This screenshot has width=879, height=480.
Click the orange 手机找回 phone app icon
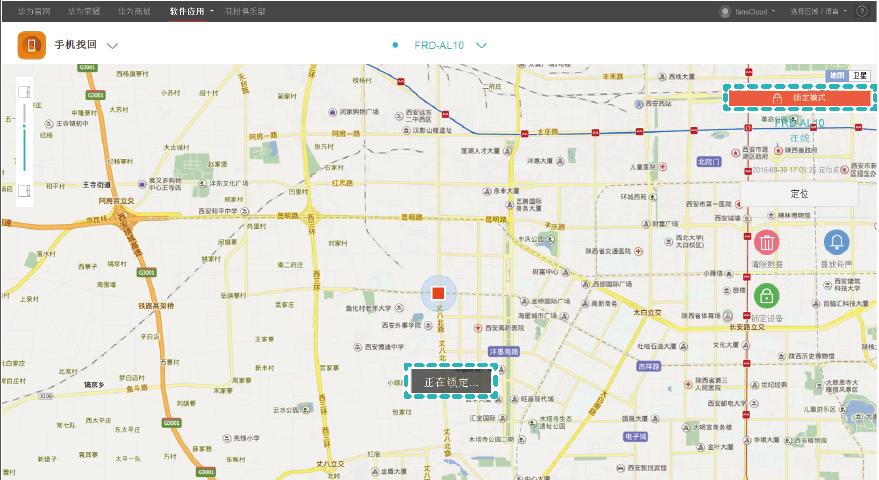coord(33,45)
